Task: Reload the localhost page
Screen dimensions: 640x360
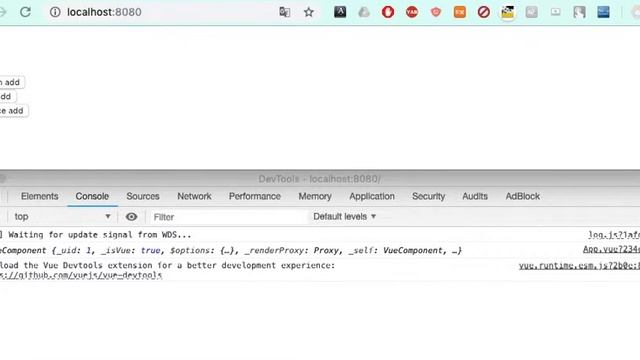Action: (x=25, y=12)
